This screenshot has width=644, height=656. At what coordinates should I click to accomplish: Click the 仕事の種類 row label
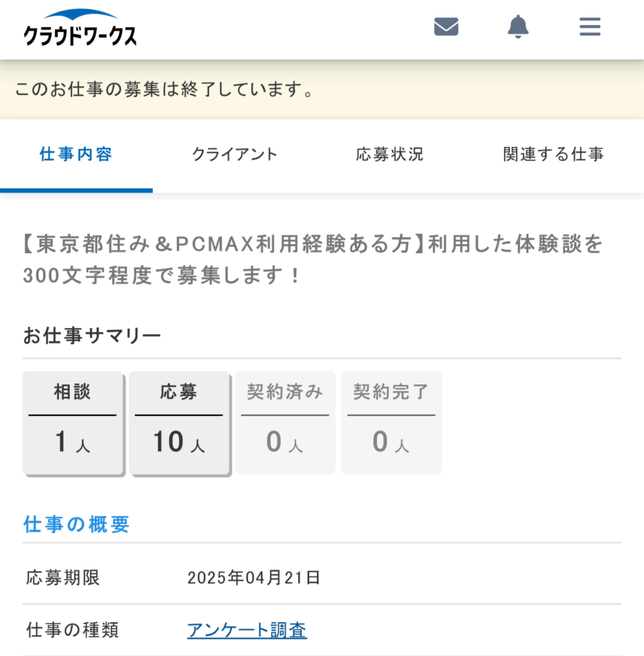pos(72,630)
